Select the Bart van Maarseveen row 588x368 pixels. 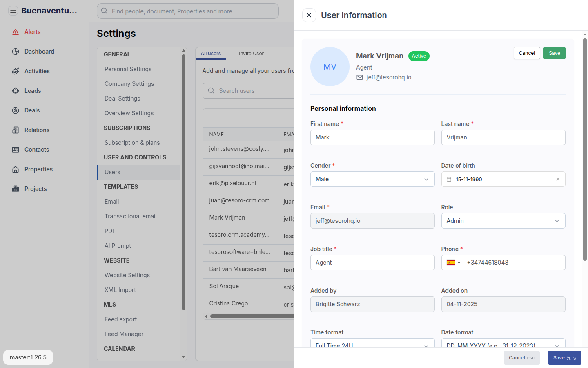pyautogui.click(x=248, y=269)
